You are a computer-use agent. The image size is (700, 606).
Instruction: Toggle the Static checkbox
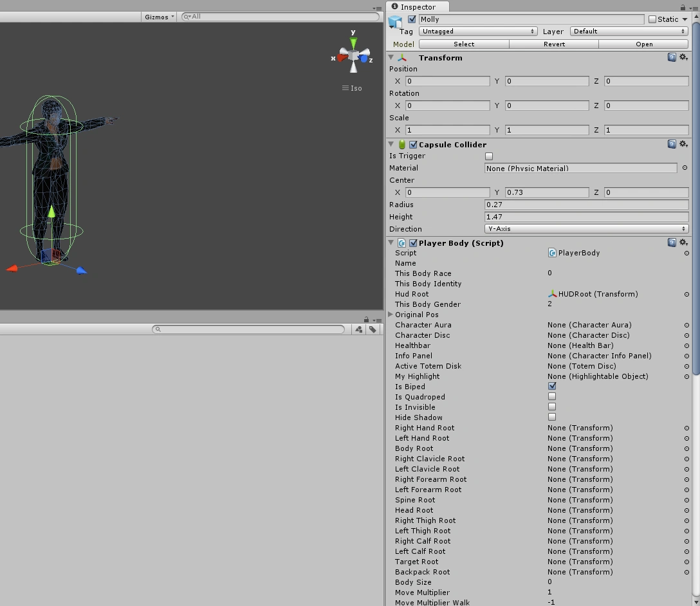[652, 19]
